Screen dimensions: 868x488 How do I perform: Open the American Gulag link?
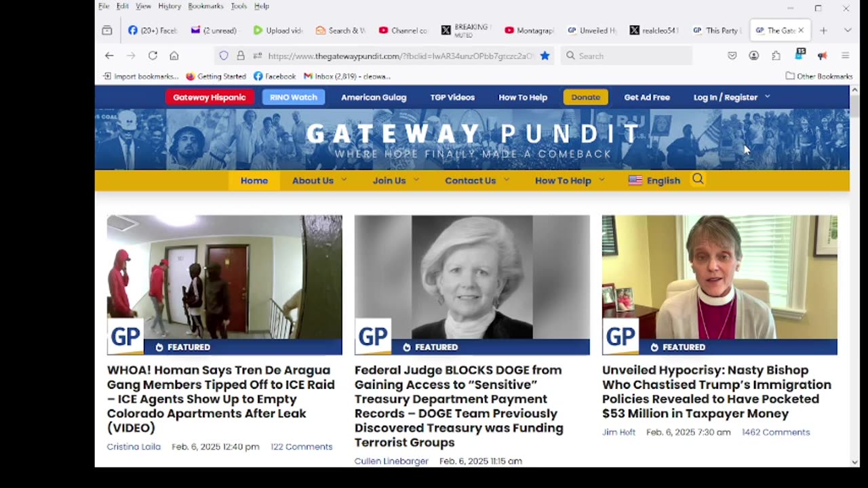pos(374,97)
